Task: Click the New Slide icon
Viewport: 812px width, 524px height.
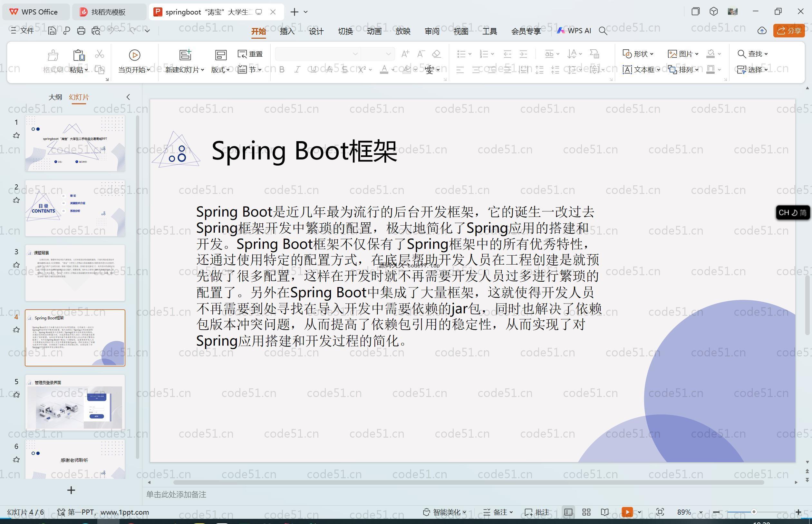Action: 185,55
